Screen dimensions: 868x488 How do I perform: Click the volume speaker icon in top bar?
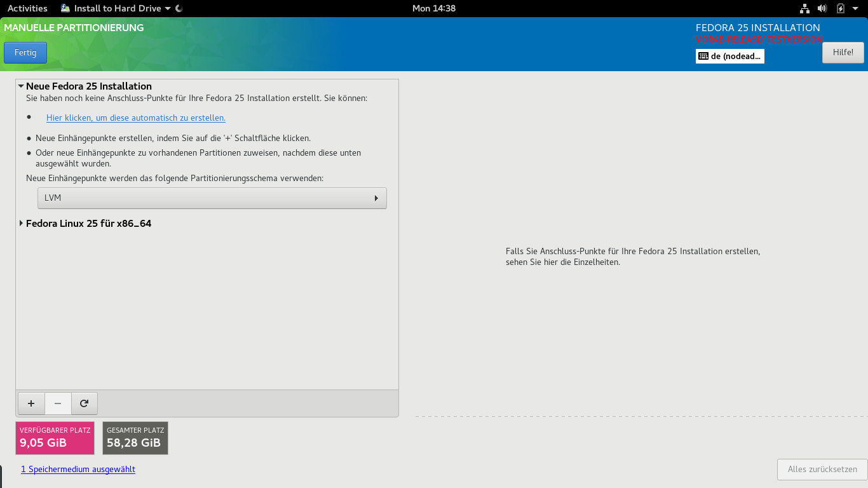(822, 8)
